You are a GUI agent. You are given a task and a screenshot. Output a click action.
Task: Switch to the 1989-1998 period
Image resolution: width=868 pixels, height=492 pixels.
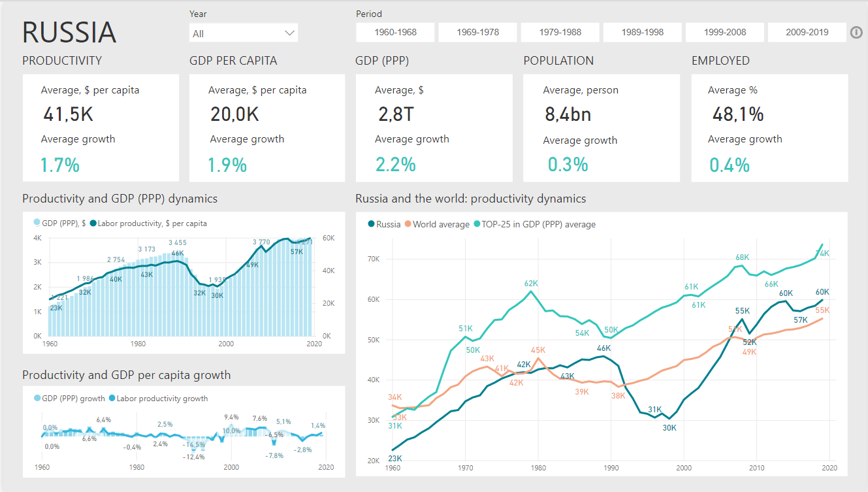[642, 32]
